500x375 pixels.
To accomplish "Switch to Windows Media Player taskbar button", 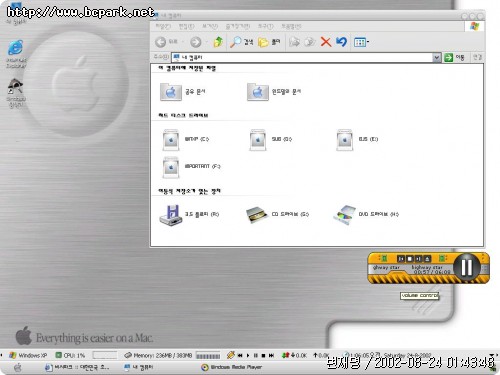I will tap(232, 367).
